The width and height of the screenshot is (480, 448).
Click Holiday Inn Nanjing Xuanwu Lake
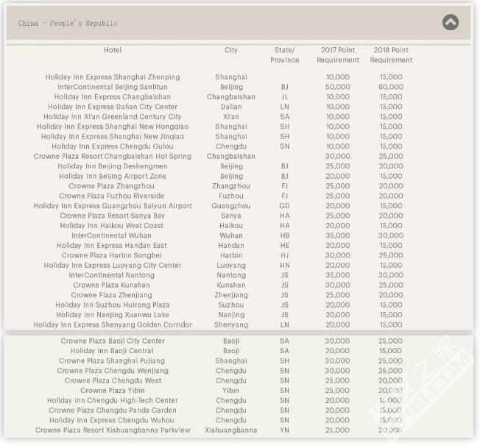[113, 315]
